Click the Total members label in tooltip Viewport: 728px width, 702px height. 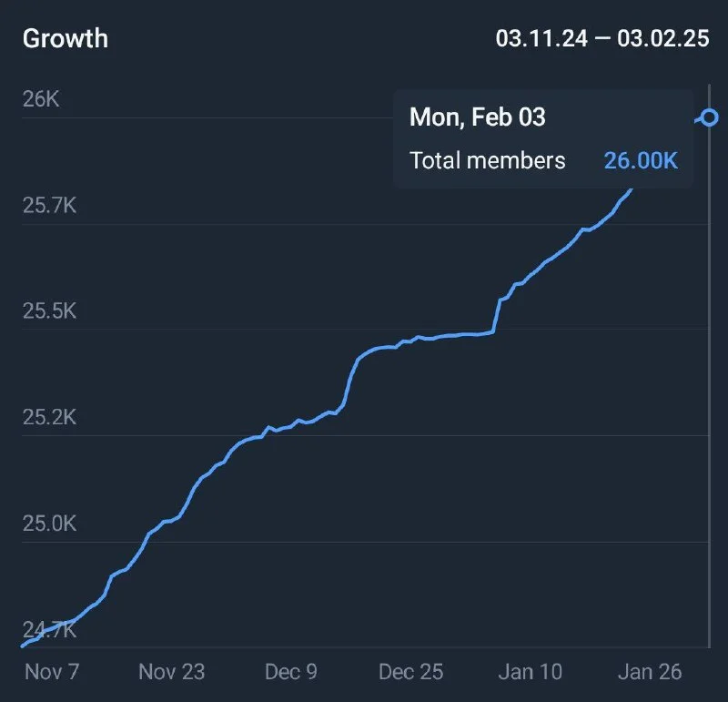[x=487, y=160]
